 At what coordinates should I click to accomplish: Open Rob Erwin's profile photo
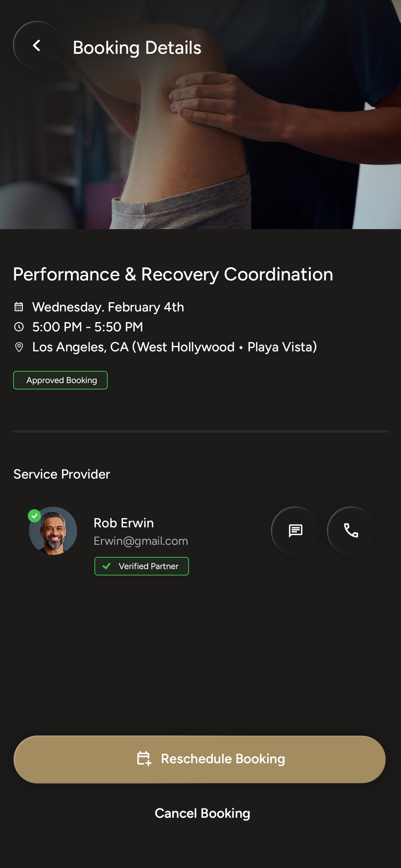53,532
